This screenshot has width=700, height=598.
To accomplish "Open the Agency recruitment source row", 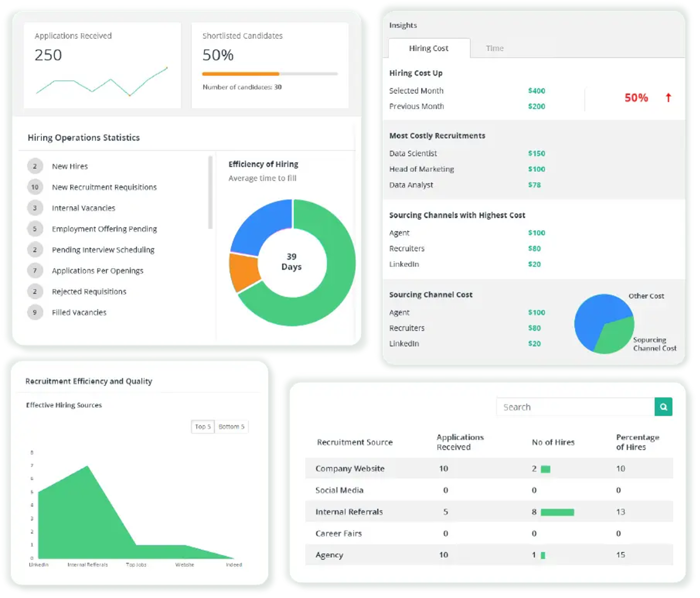I will point(329,555).
